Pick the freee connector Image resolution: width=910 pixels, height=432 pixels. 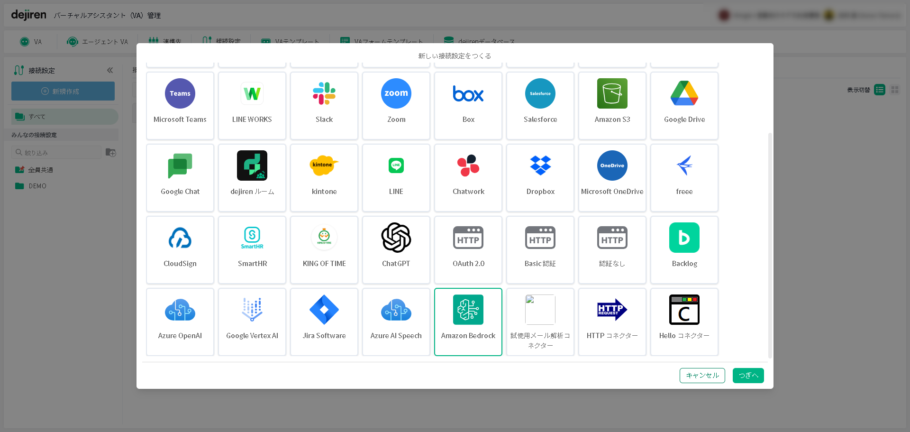tap(684, 178)
